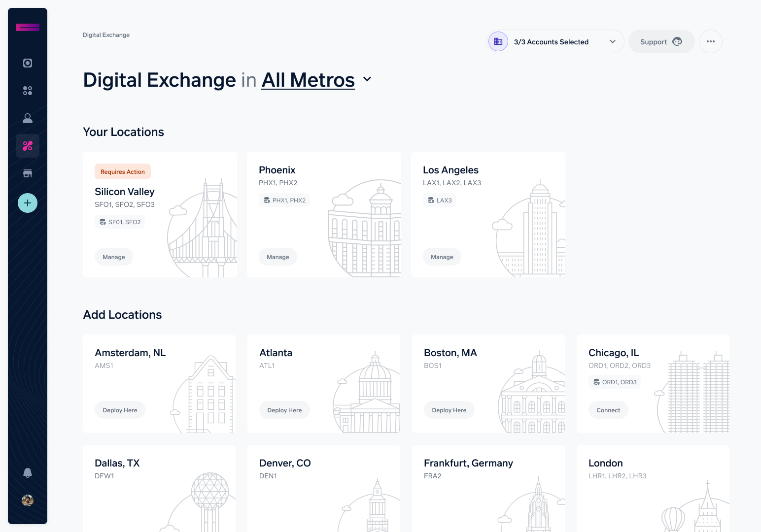Select the Boston, MA card title
This screenshot has width=761, height=532.
pos(450,353)
